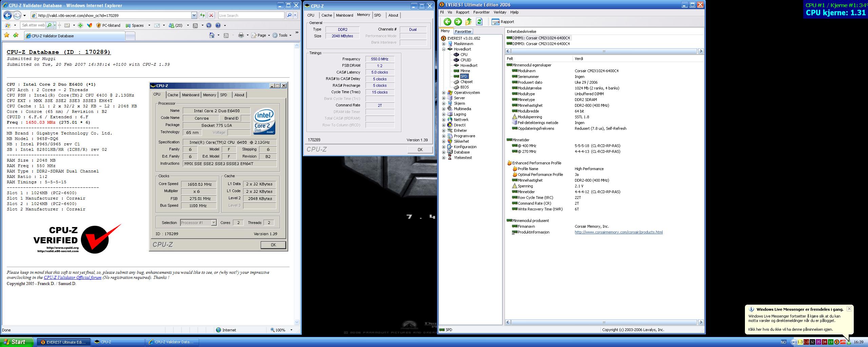Open the Corsair products.html link

click(x=618, y=232)
